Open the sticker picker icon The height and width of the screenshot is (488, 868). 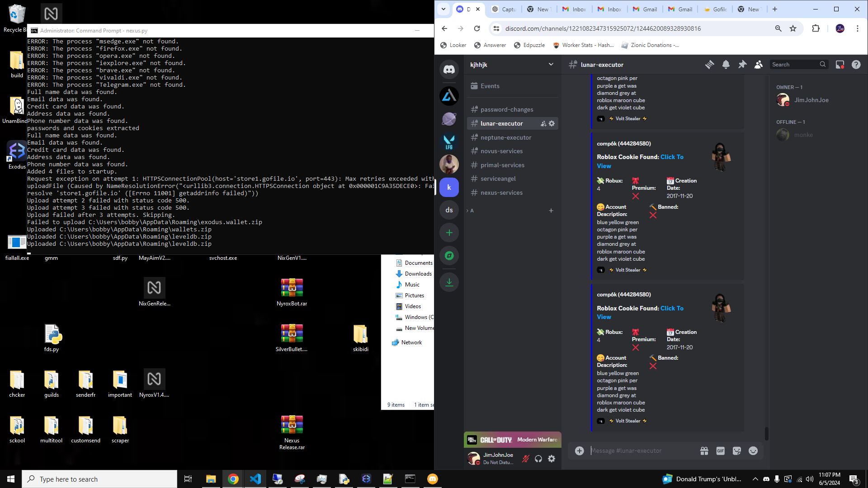point(736,451)
